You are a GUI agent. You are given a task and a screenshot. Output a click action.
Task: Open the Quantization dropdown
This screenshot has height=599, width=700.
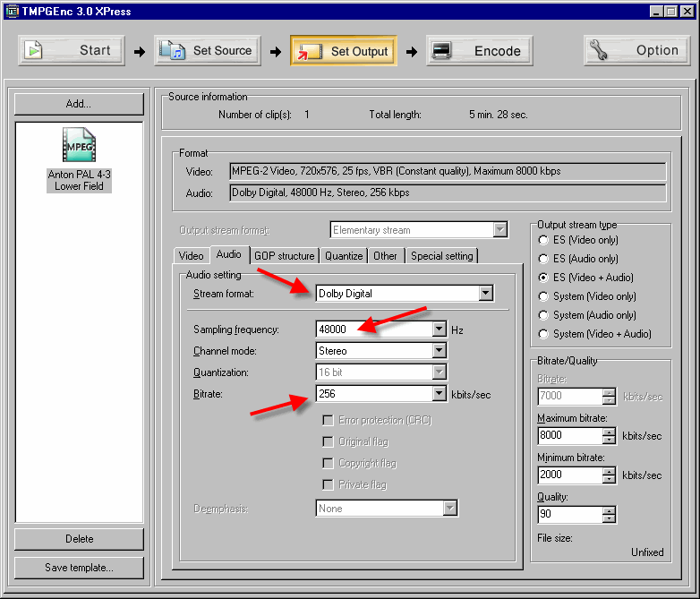point(440,372)
